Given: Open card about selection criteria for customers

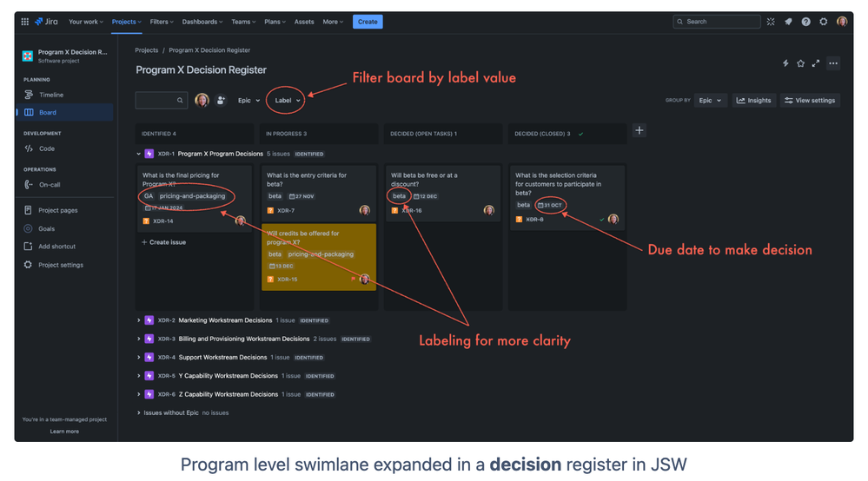Looking at the screenshot, I should pyautogui.click(x=567, y=197).
